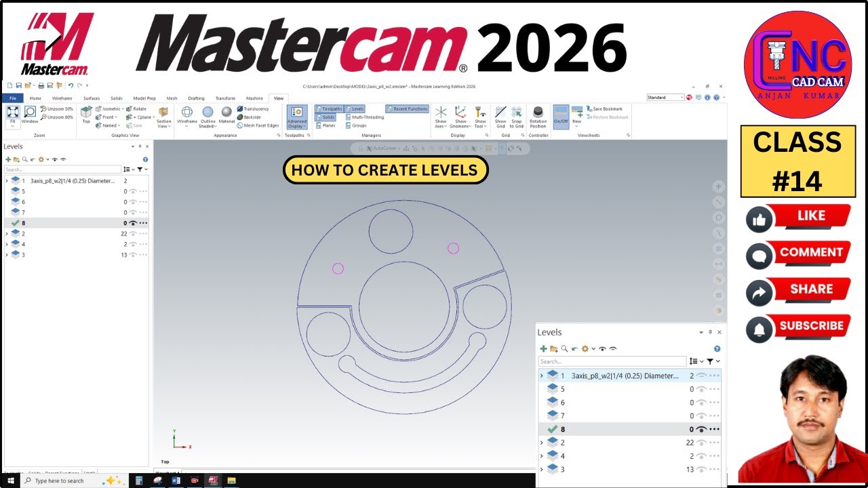Image resolution: width=868 pixels, height=488 pixels.
Task: Open the Section View tool
Action: click(164, 117)
